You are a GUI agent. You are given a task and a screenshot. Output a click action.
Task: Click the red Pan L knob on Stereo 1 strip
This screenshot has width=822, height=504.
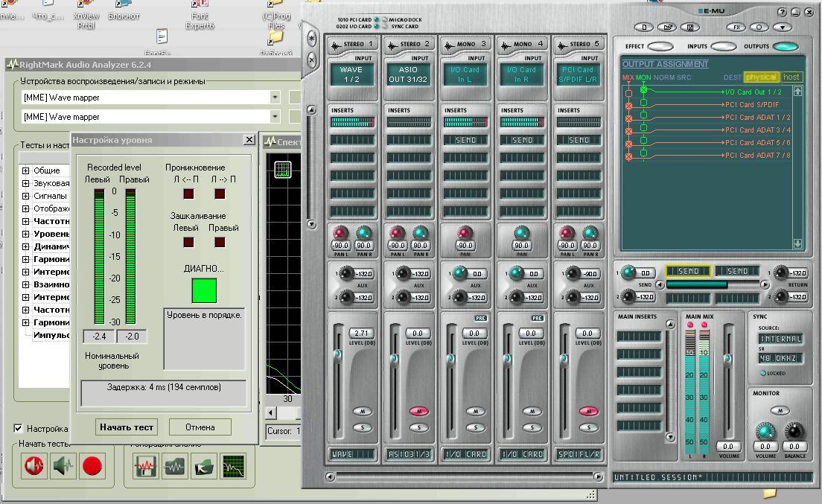coord(341,232)
